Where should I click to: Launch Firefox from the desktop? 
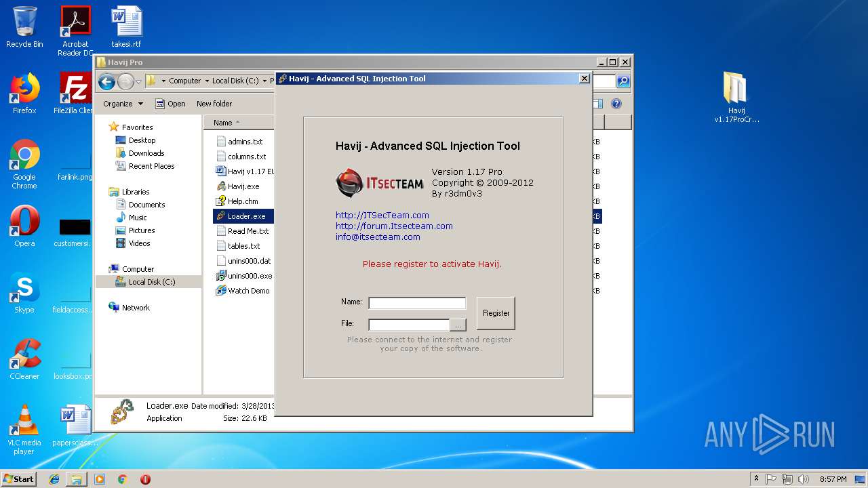24,93
